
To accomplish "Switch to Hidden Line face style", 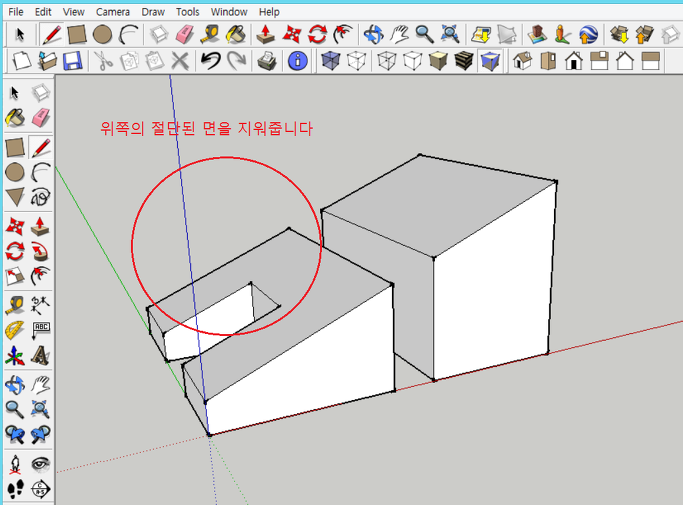I will coord(412,61).
